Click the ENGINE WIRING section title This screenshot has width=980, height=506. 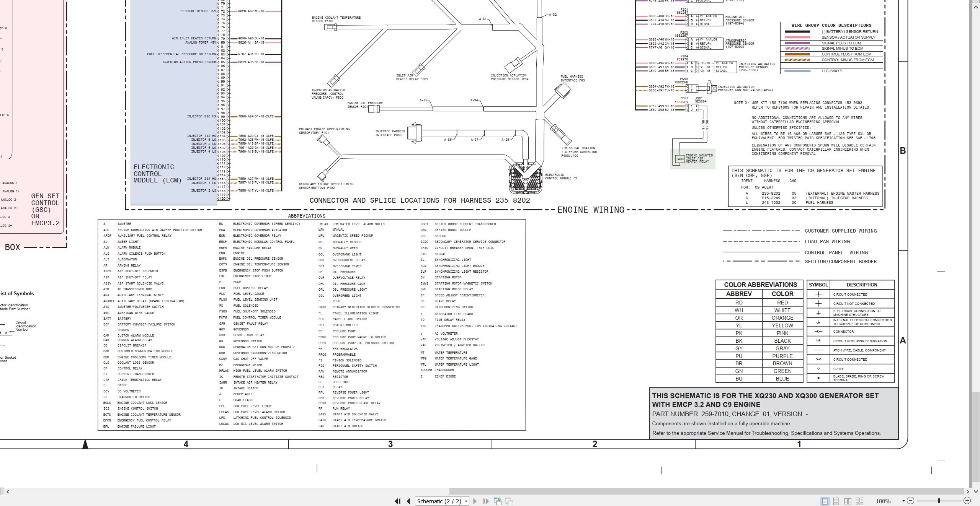(591, 210)
